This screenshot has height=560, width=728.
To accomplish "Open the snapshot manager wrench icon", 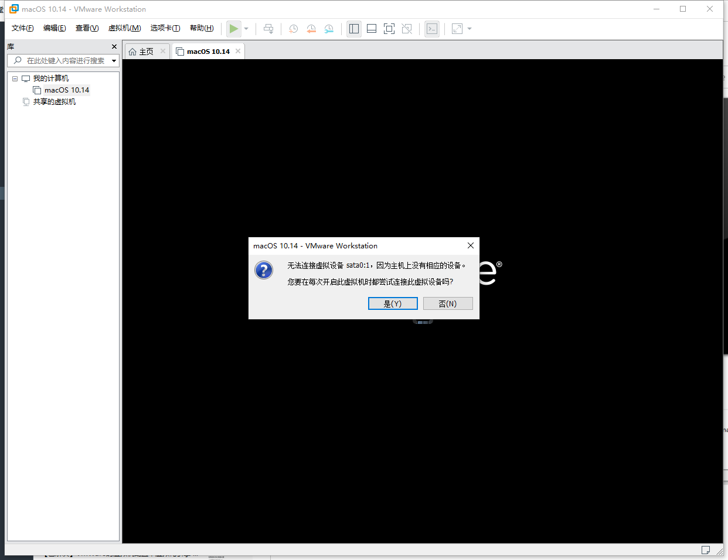I will coord(329,29).
